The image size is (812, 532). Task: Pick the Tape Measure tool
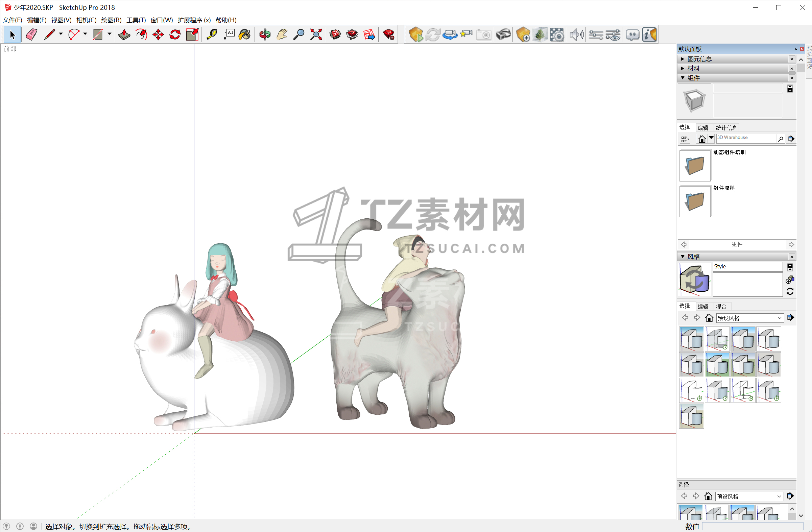[x=212, y=35]
